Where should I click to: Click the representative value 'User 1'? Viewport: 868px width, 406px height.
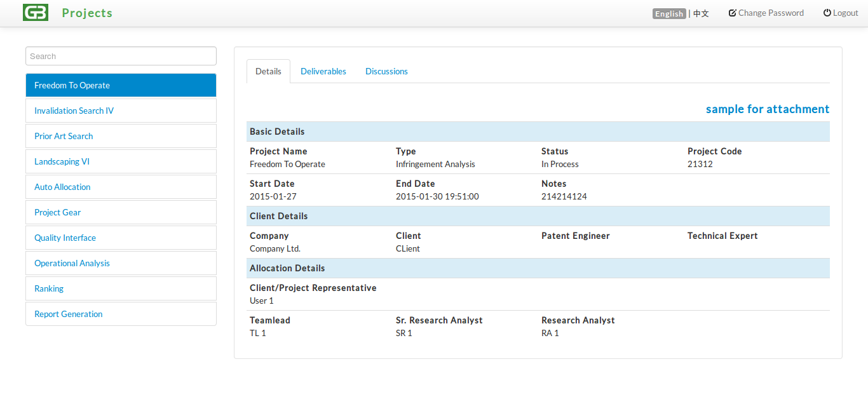coord(262,301)
